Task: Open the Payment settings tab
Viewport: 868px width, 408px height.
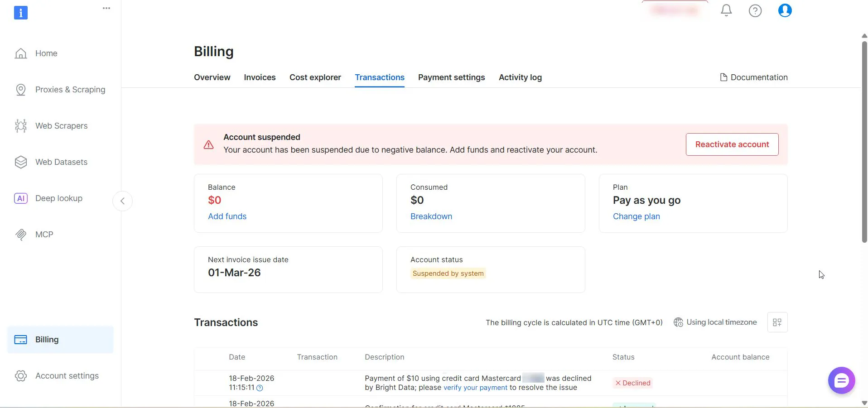Action: [451, 77]
